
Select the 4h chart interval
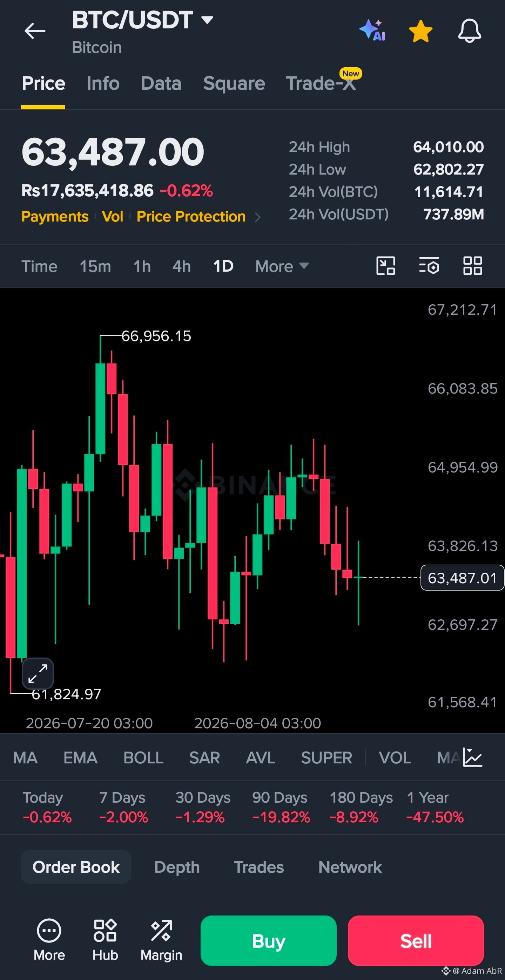pos(182,266)
